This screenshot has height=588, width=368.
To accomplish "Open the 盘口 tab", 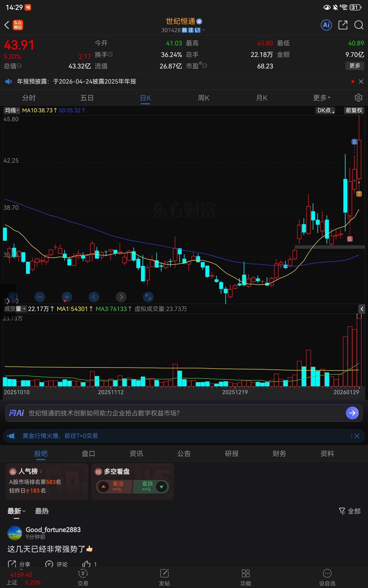I will (x=88, y=454).
